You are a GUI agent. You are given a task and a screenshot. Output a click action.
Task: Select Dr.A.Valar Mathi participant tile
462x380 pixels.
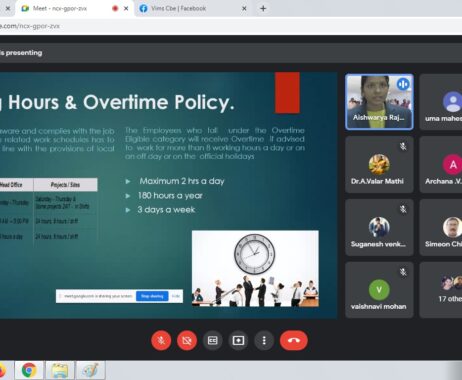pyautogui.click(x=379, y=164)
